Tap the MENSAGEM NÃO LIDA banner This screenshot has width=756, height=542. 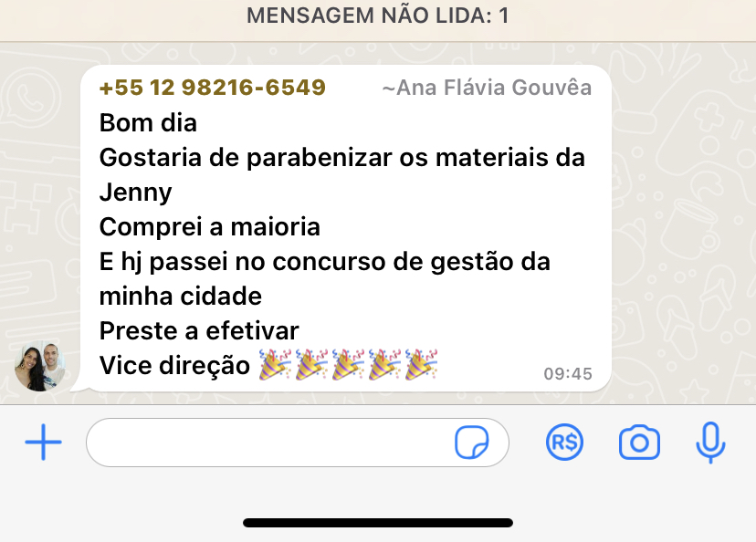(x=378, y=16)
